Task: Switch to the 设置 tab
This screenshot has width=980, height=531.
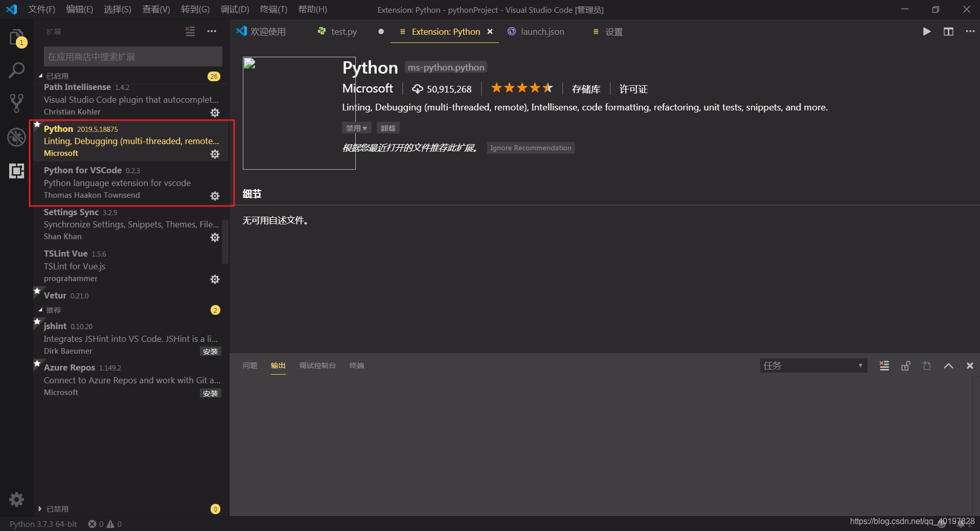Action: click(x=613, y=32)
